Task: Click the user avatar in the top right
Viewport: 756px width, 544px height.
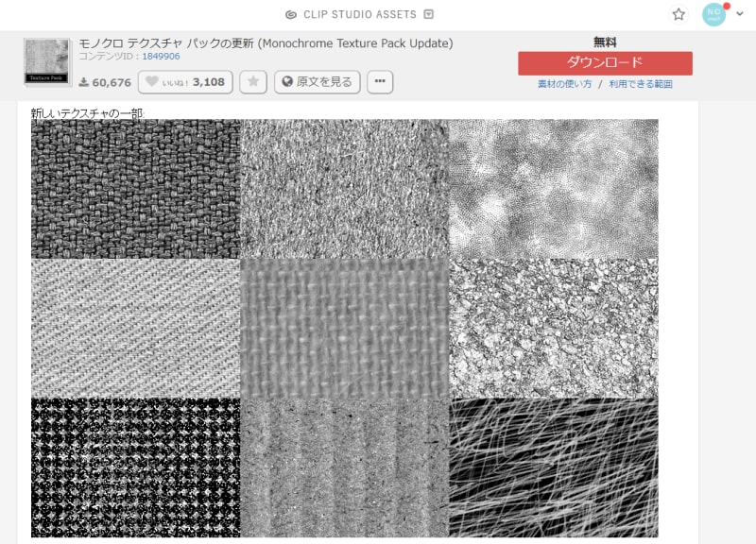Action: pos(714,14)
